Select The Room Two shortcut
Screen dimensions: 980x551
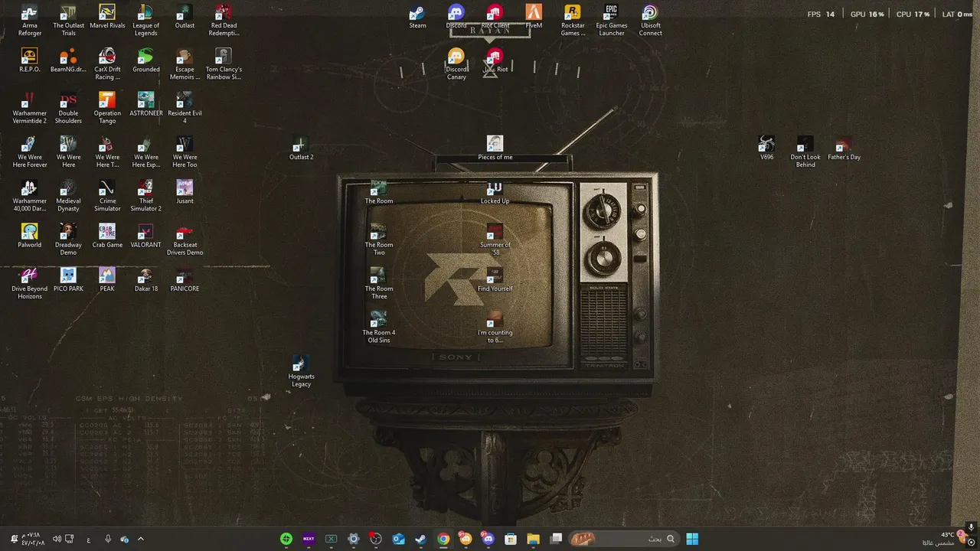(x=379, y=240)
